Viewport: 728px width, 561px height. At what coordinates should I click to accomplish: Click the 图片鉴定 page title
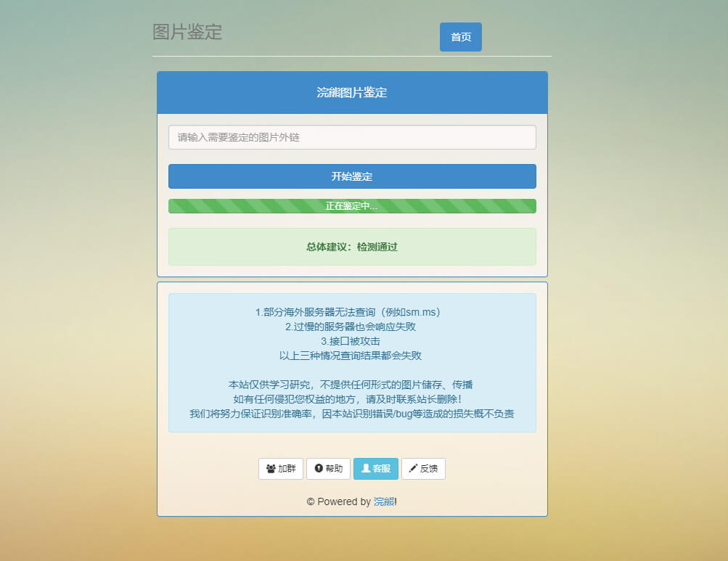click(x=187, y=32)
